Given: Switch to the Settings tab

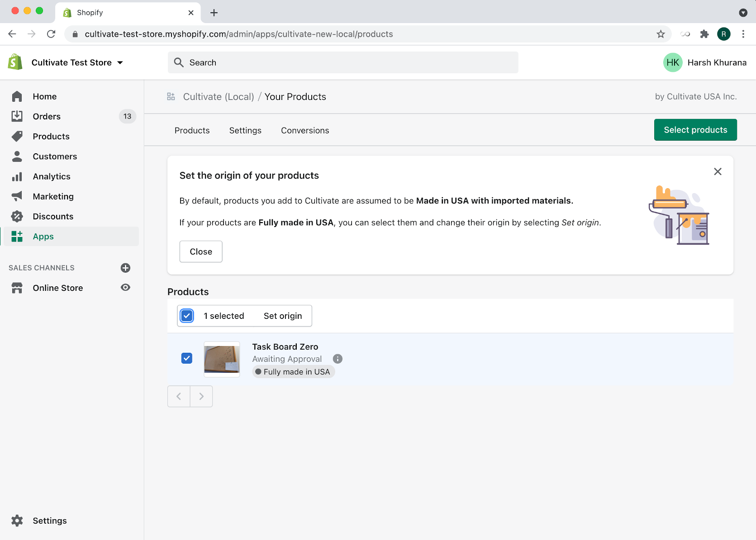Looking at the screenshot, I should pos(245,130).
